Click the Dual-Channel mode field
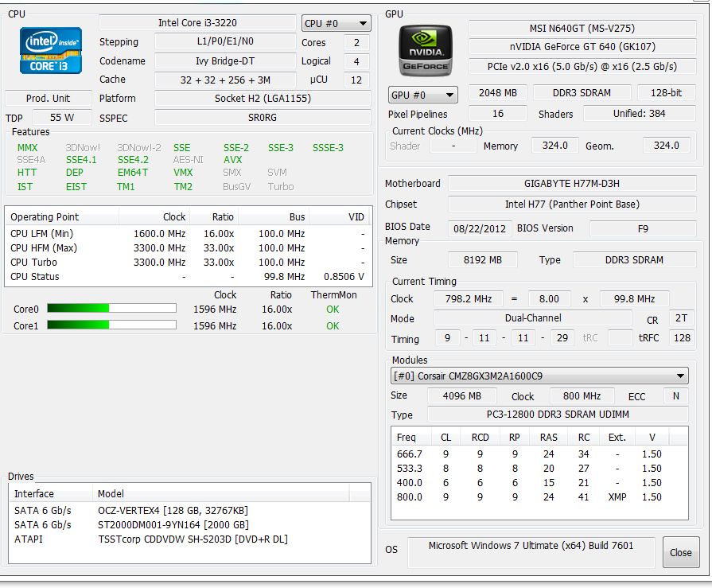The width and height of the screenshot is (712, 588). coord(533,318)
